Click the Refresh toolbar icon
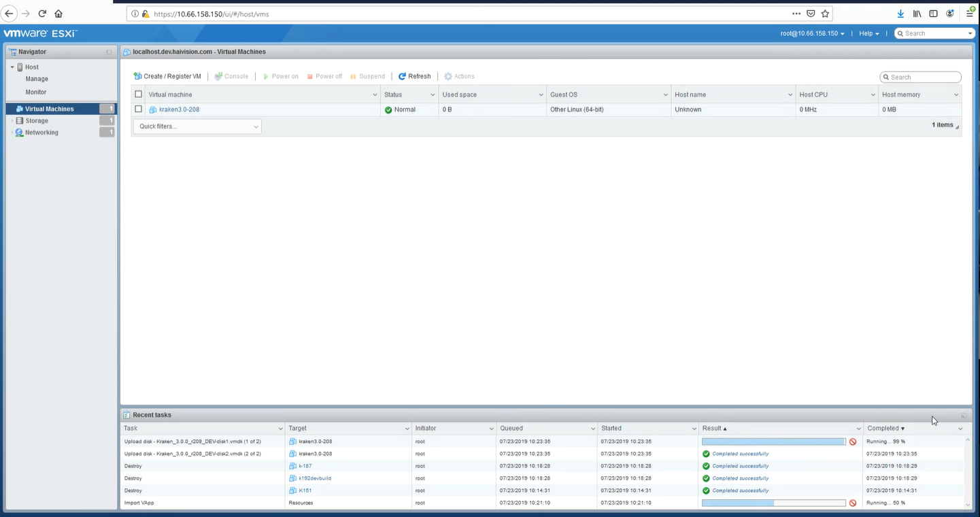 click(x=402, y=76)
